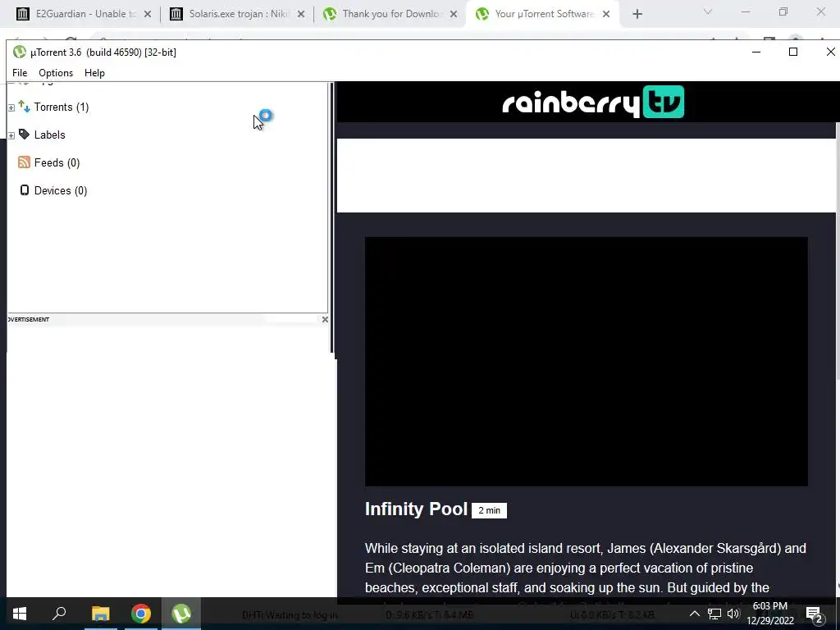Open File Explorer from the taskbar
840x630 pixels.
coord(100,614)
